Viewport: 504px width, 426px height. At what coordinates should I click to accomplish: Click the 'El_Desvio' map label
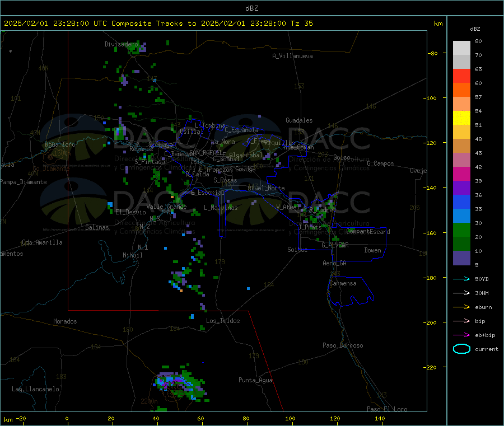pyautogui.click(x=131, y=212)
